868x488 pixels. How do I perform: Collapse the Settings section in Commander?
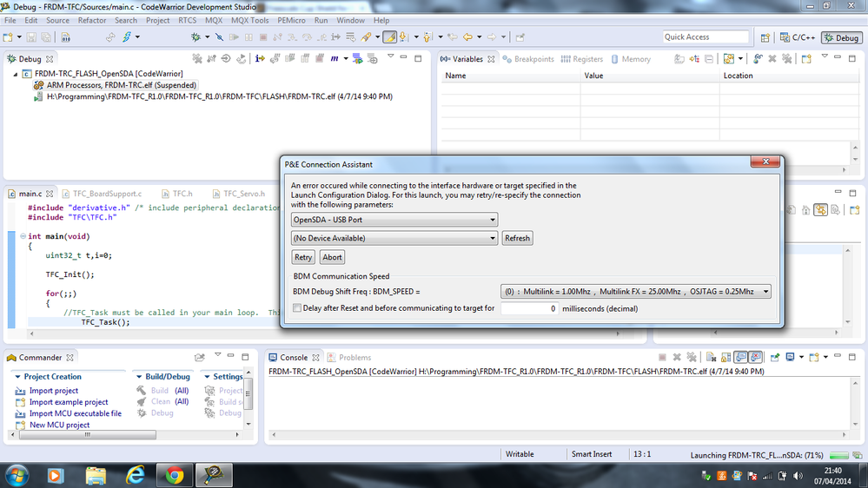[207, 377]
